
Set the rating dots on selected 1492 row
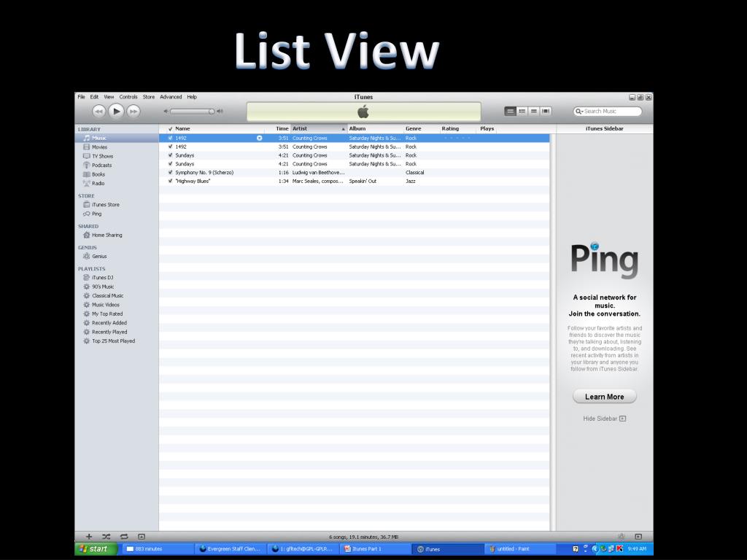457,138
